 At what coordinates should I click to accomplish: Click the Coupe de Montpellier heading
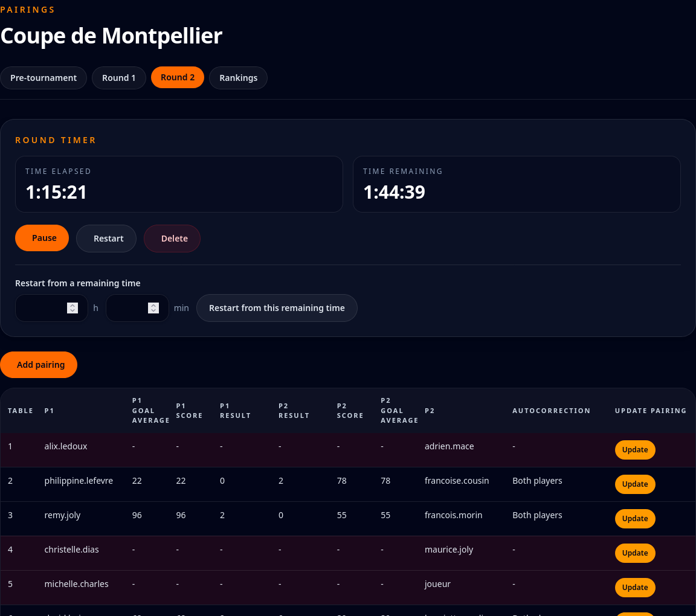click(x=111, y=36)
